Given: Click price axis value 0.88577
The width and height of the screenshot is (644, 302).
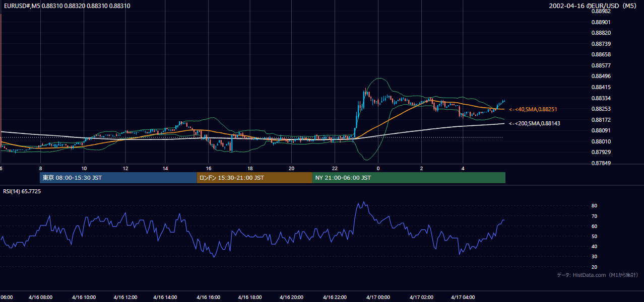Looking at the screenshot, I should (x=600, y=65).
